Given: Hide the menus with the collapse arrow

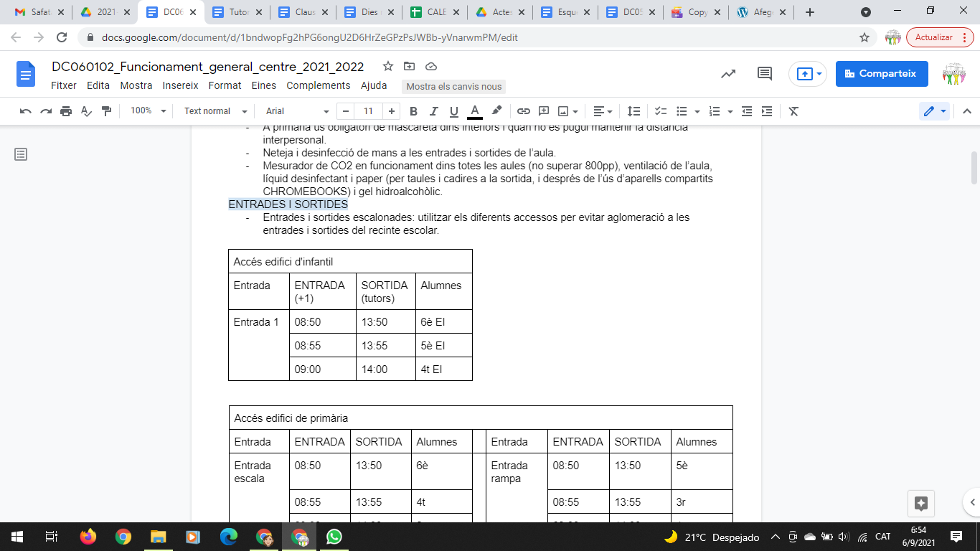Looking at the screenshot, I should (966, 111).
